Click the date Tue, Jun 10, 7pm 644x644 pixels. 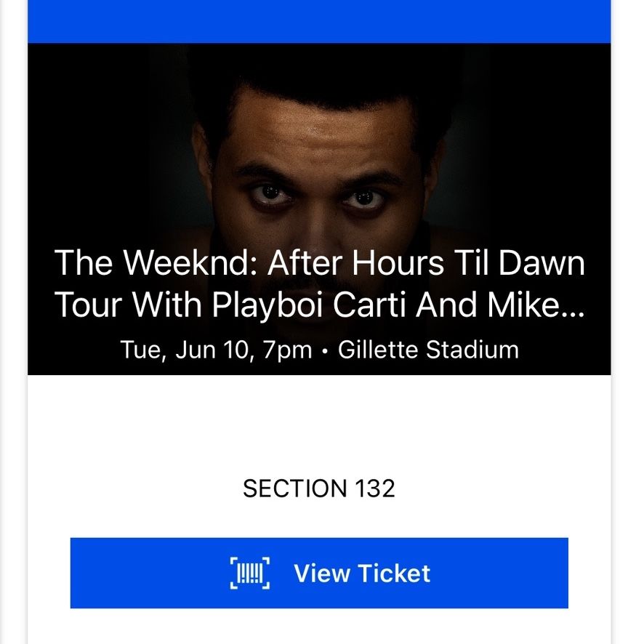217,350
